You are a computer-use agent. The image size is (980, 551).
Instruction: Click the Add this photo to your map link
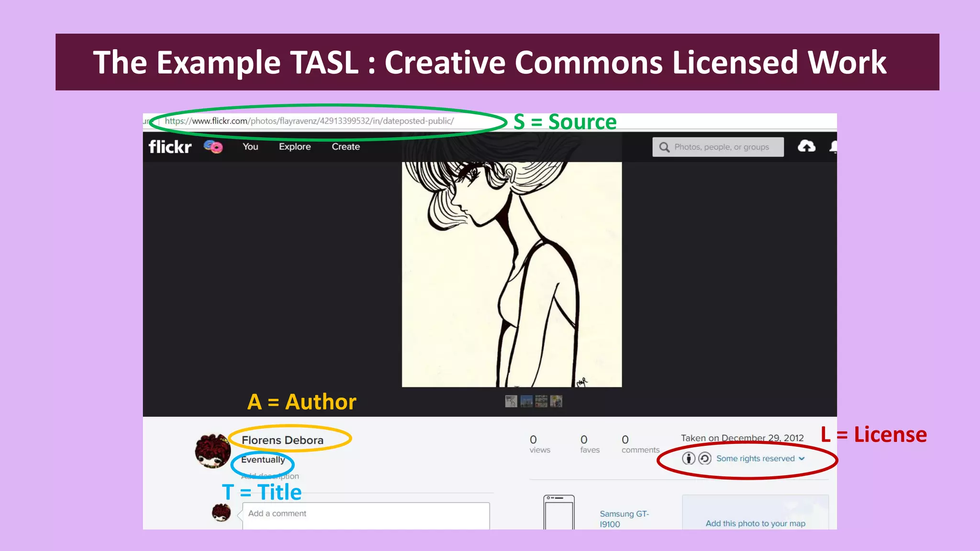coord(755,523)
